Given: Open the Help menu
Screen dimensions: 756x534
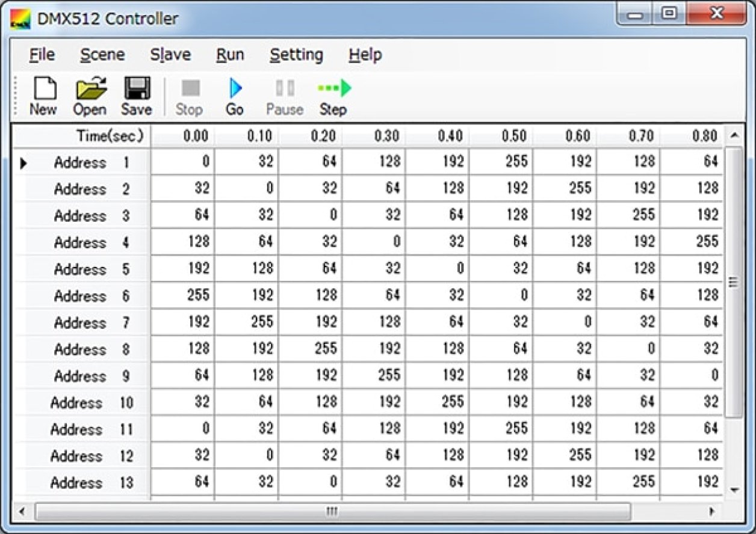Looking at the screenshot, I should 365,55.
